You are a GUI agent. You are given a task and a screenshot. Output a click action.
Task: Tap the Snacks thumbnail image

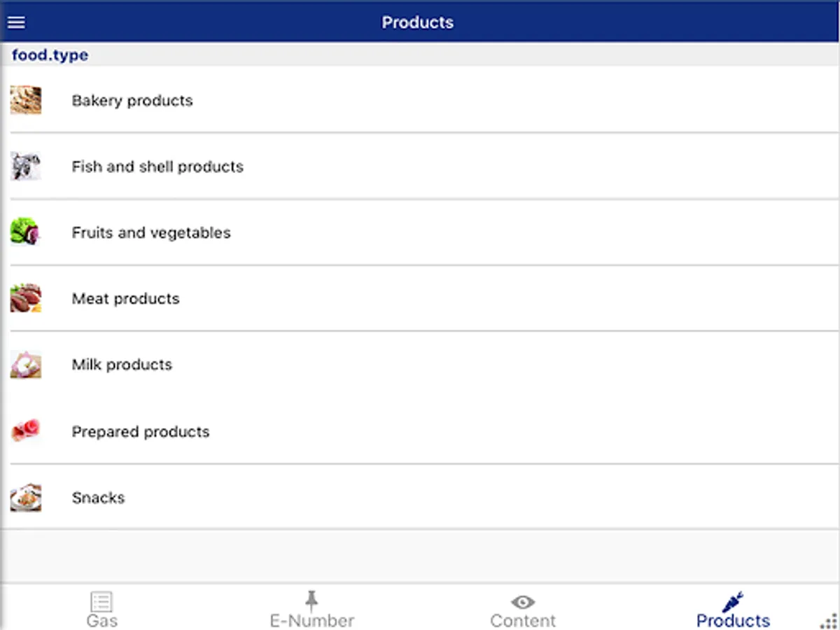pyautogui.click(x=26, y=498)
